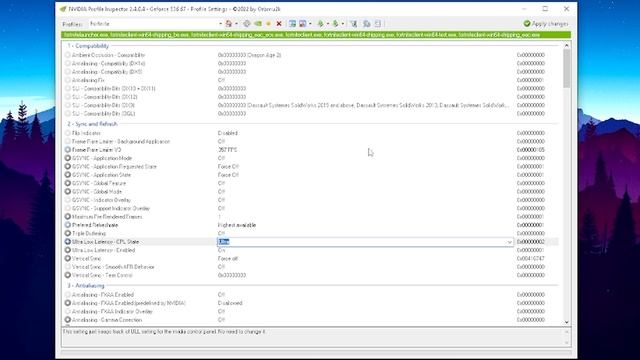This screenshot has height=360, width=640.
Task: Toggle show customized settings filter icon
Action: click(353, 24)
